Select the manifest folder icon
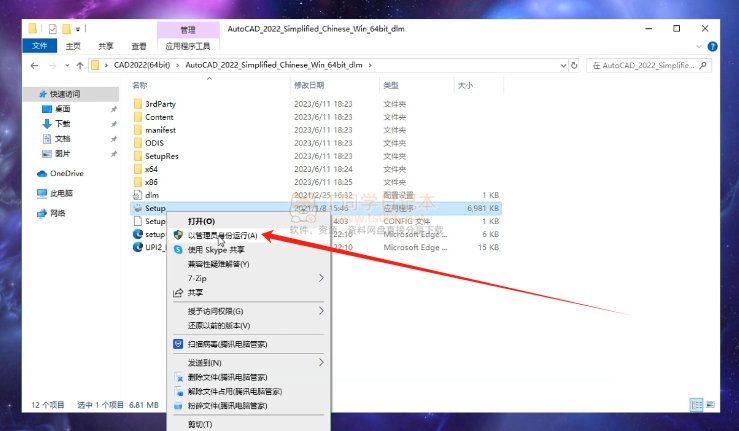739x431 pixels. (138, 130)
